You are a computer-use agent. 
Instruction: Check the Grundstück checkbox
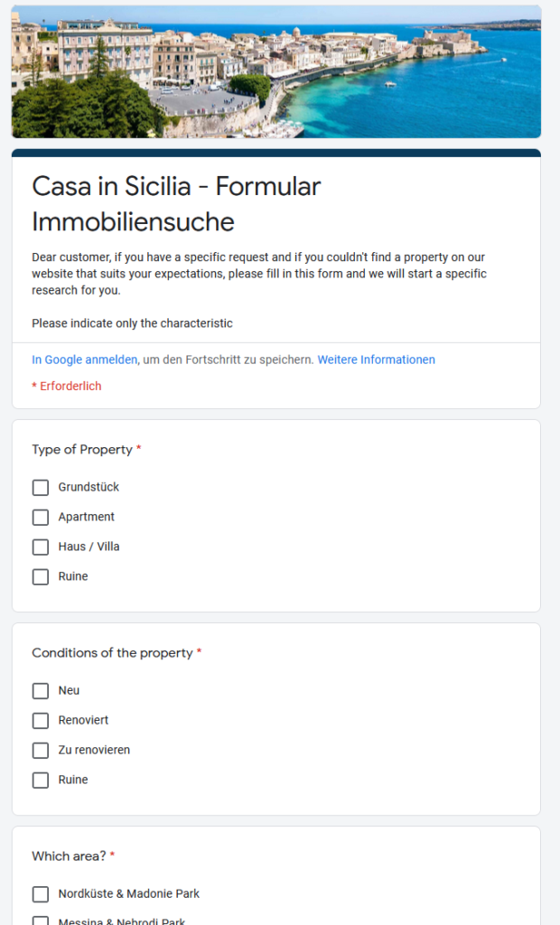40,488
